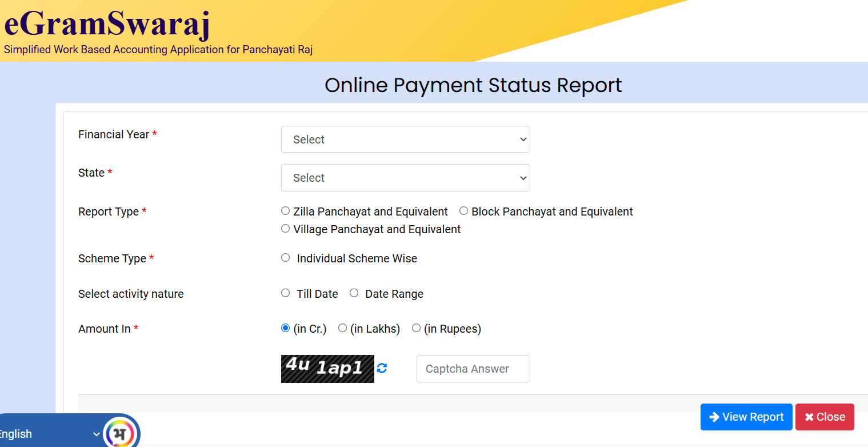The width and height of the screenshot is (868, 447).
Task: Focus the Captcha Answer field
Action: point(473,369)
